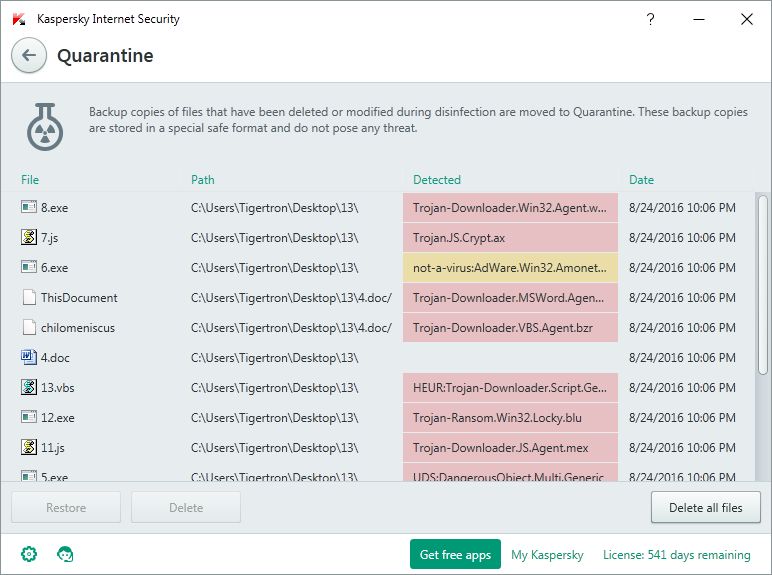Select the 7.js file name

tap(50, 238)
